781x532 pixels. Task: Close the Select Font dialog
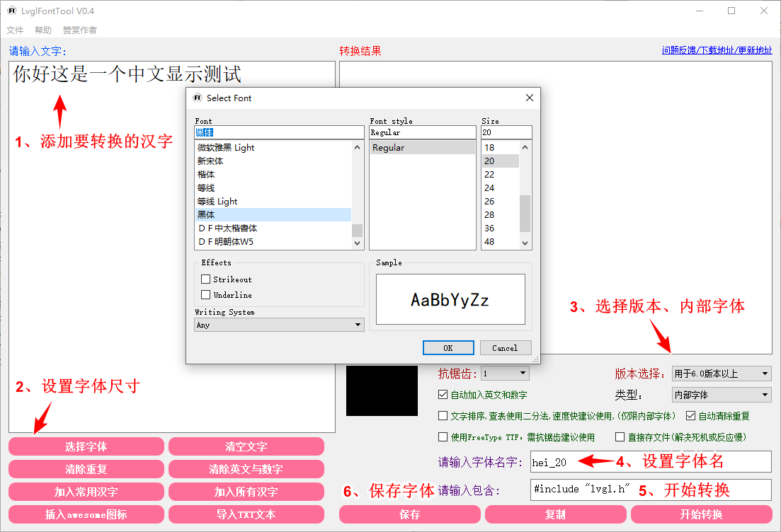pos(529,98)
